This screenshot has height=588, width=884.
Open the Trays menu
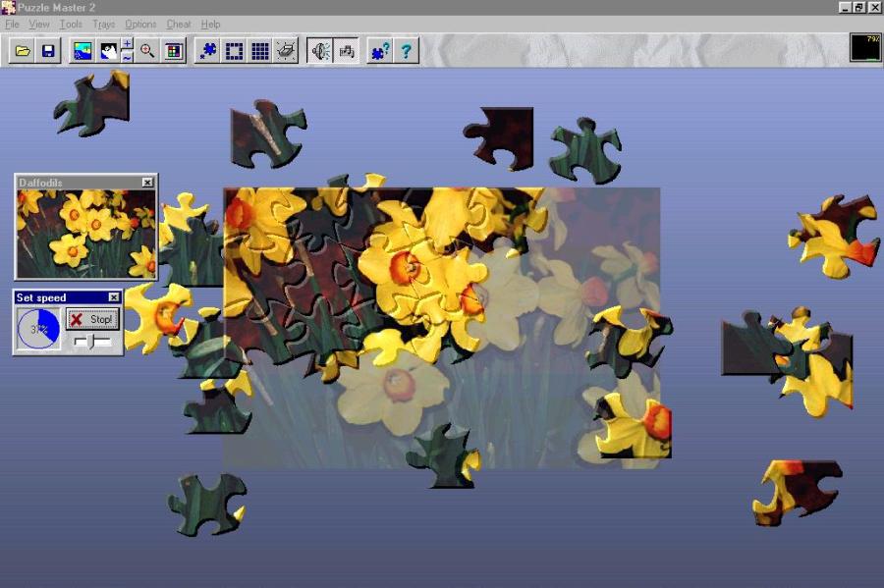[x=103, y=24]
